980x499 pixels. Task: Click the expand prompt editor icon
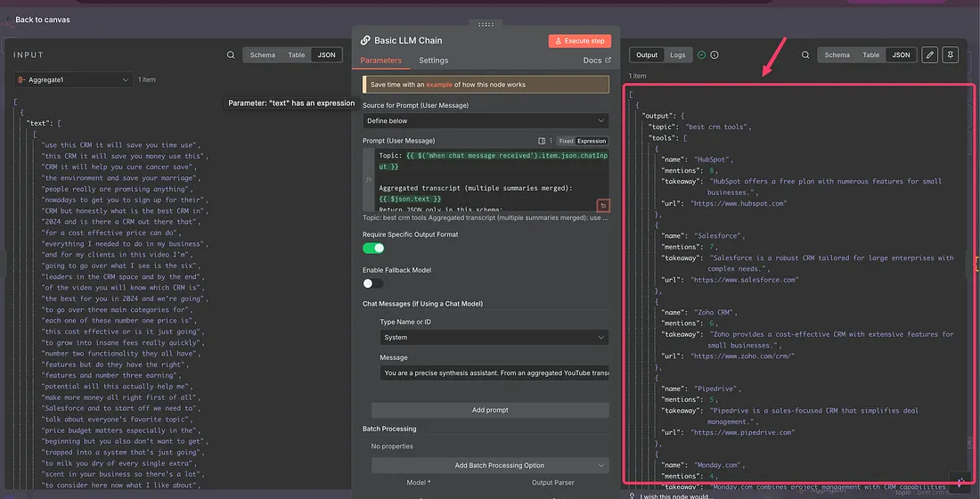(603, 206)
